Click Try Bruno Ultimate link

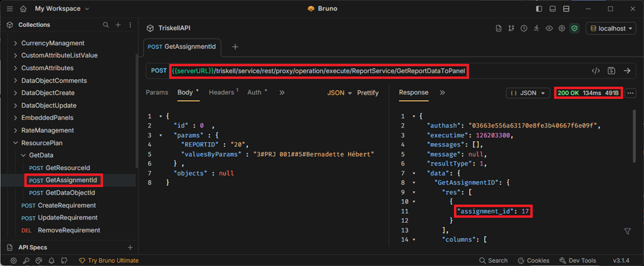pos(108,261)
